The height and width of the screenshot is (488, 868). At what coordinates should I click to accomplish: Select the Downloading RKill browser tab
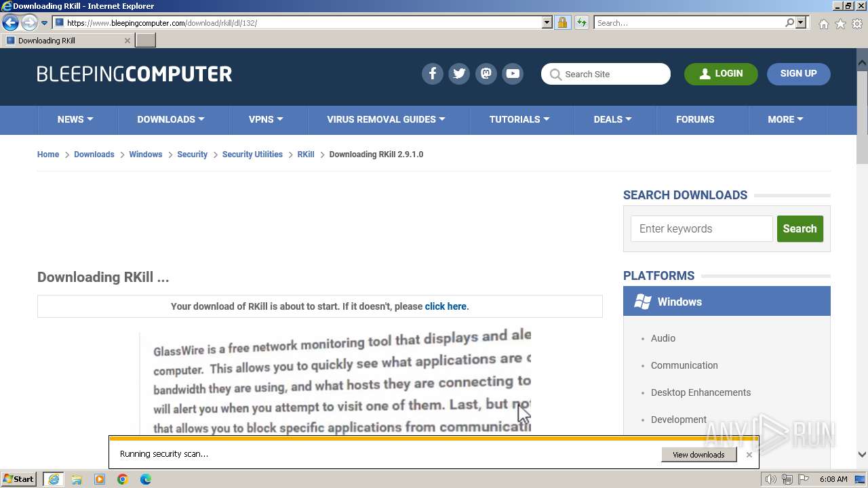click(x=67, y=41)
